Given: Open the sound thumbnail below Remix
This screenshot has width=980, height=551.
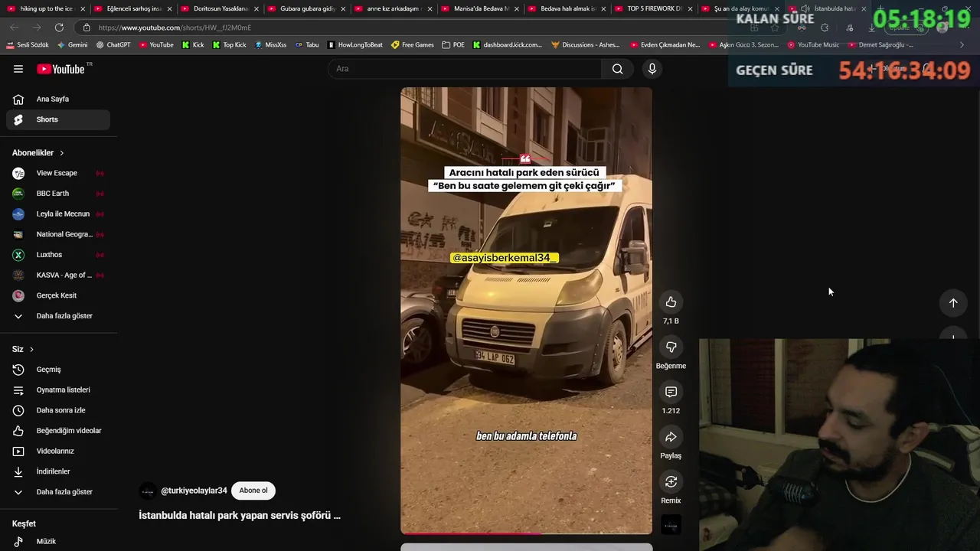Looking at the screenshot, I should tap(671, 526).
